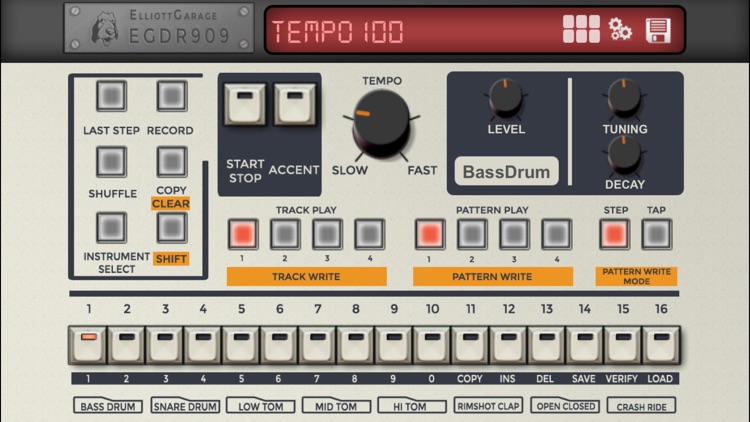Viewport: 750px width, 422px height.
Task: Click the Snare Drum instrument label
Action: tap(185, 406)
